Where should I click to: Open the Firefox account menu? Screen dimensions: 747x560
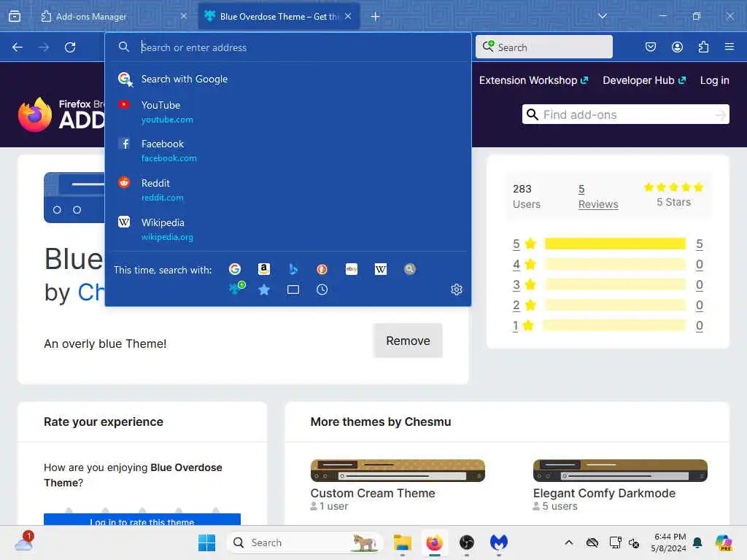tap(677, 47)
